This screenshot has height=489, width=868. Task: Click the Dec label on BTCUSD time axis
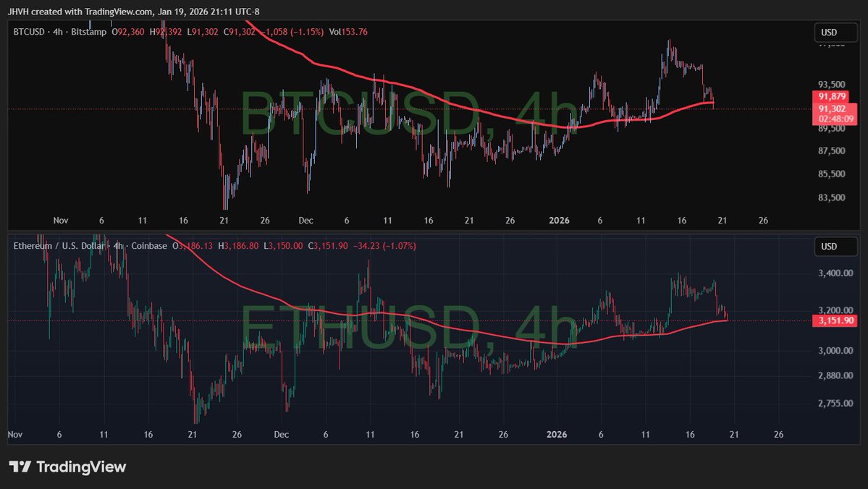(306, 220)
